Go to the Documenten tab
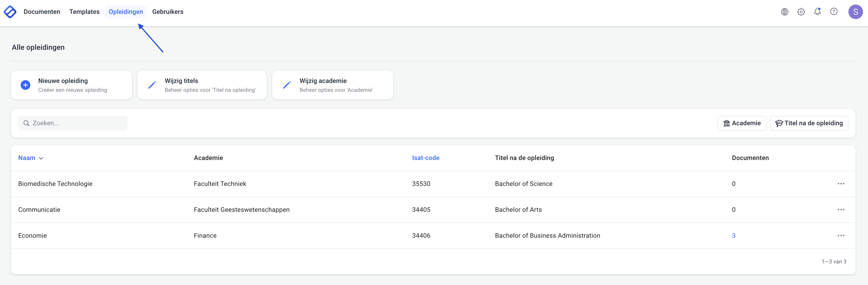Screen dimensions: 868x285 click(x=42, y=12)
